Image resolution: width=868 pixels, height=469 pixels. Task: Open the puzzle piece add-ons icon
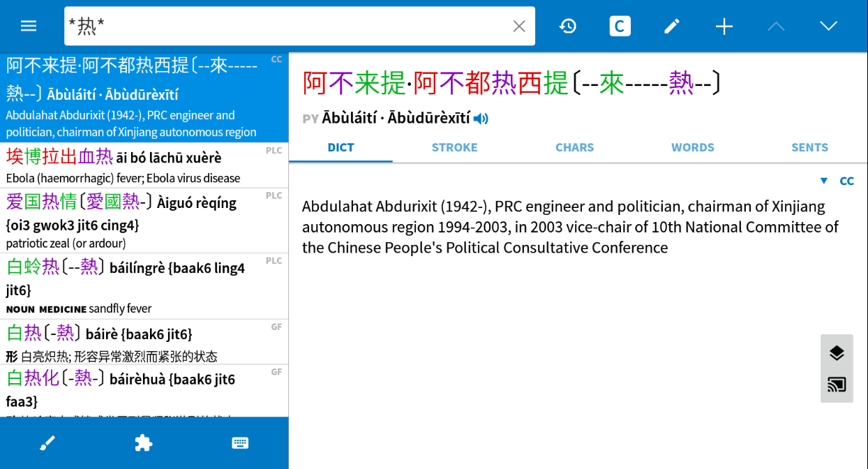[144, 443]
